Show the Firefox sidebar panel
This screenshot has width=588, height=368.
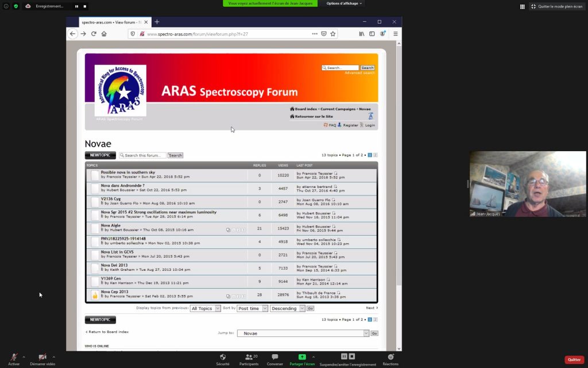coord(372,34)
